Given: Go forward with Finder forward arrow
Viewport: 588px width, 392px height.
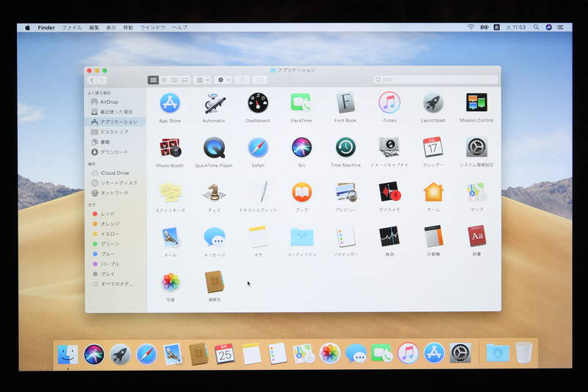Looking at the screenshot, I should point(102,80).
